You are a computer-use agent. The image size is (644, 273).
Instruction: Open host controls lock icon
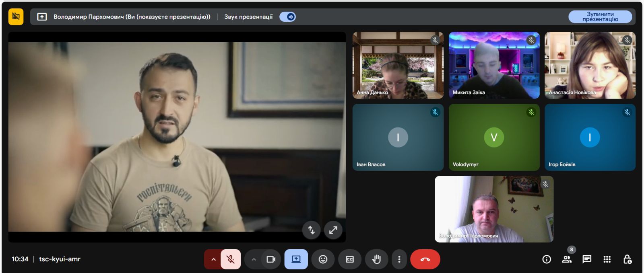pyautogui.click(x=627, y=259)
